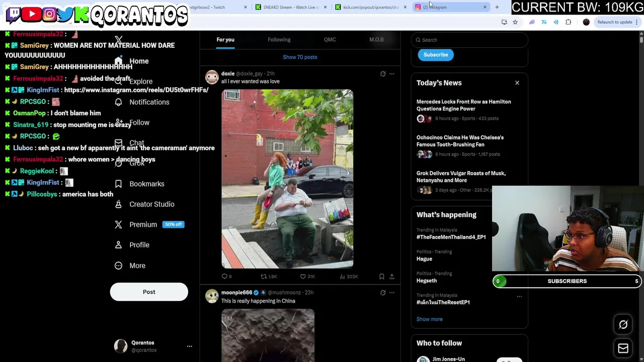Switch to the For you tab

[225, 40]
